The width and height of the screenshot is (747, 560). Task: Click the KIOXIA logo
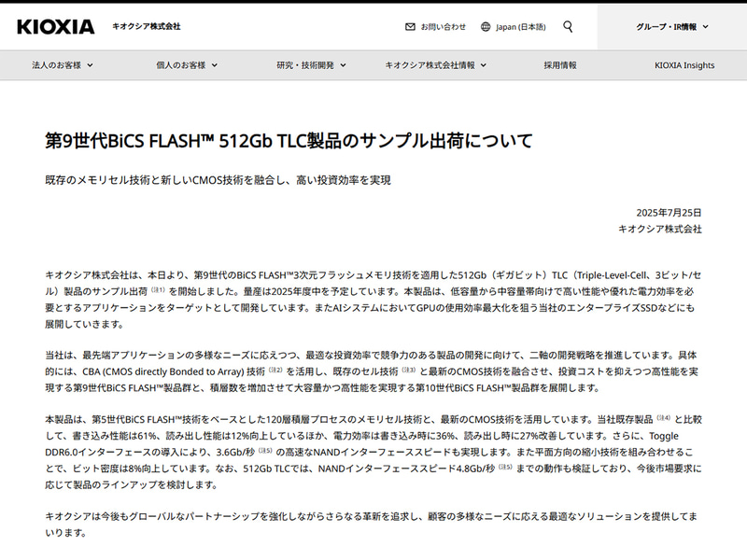point(56,27)
